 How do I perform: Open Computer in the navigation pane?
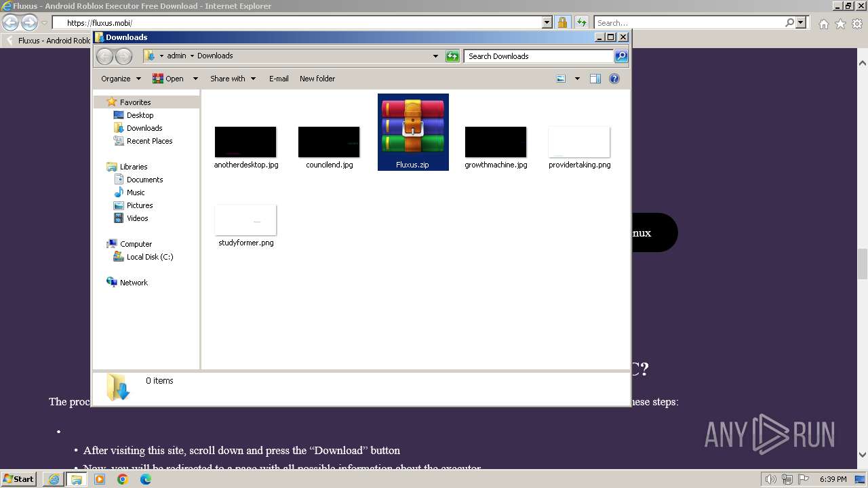[x=136, y=244]
